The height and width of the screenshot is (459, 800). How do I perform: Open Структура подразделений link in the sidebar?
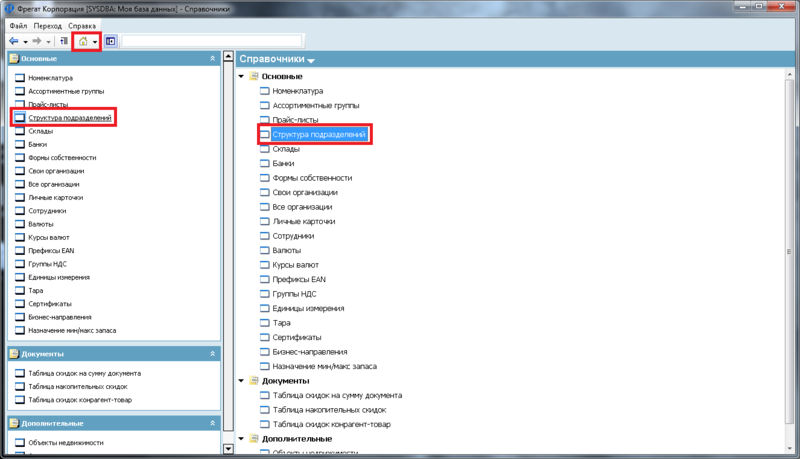[x=69, y=118]
